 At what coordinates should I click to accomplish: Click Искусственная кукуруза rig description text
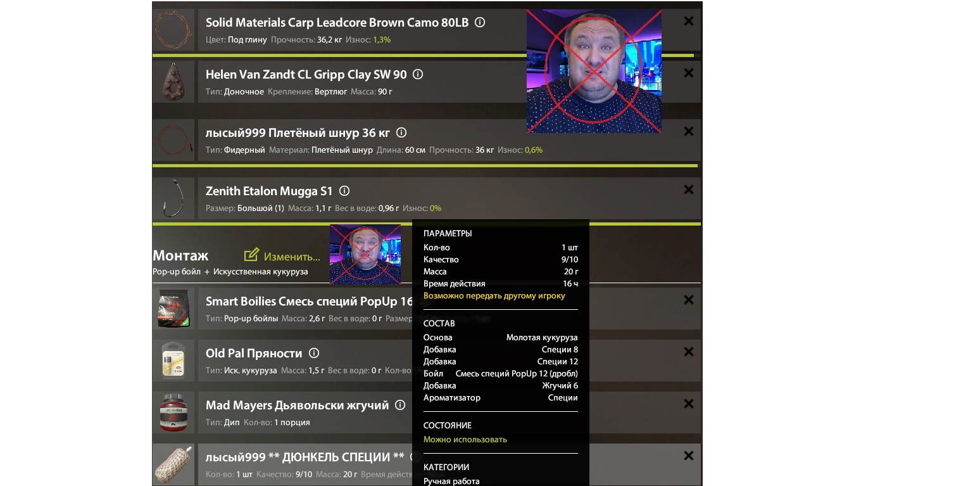coord(260,271)
